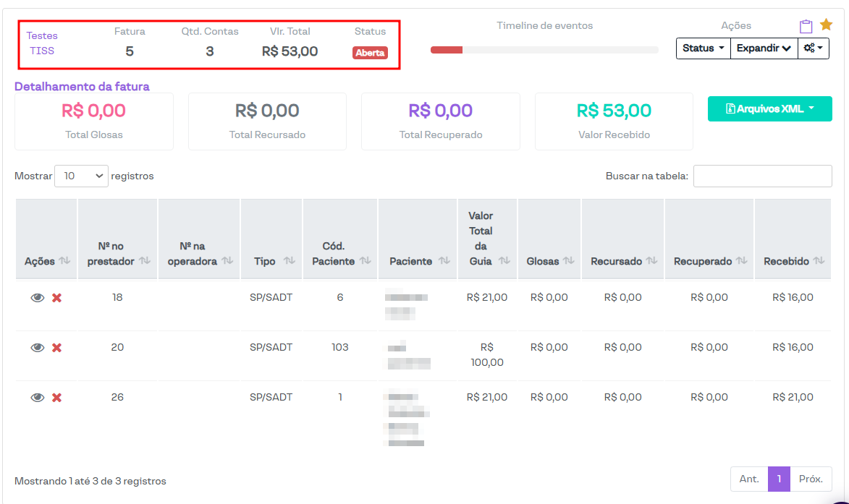Click the Timeline de eventos progress bar
This screenshot has height=504, width=849.
click(x=544, y=50)
